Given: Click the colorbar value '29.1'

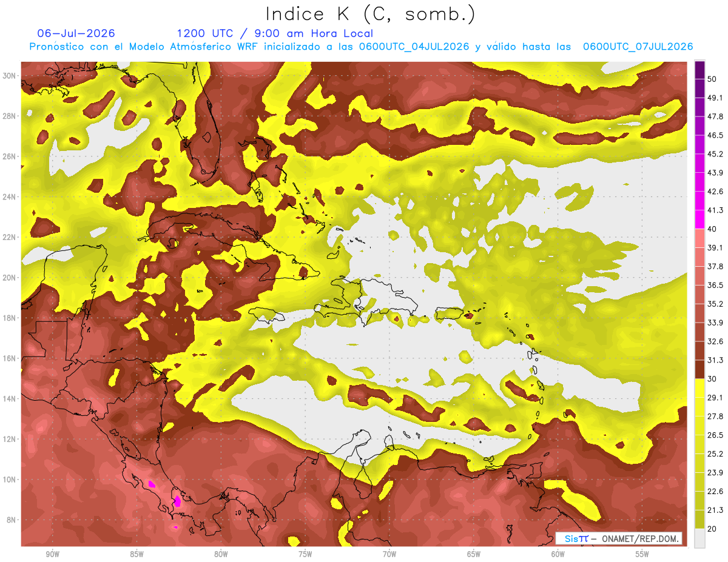Looking at the screenshot, I should pyautogui.click(x=716, y=398).
